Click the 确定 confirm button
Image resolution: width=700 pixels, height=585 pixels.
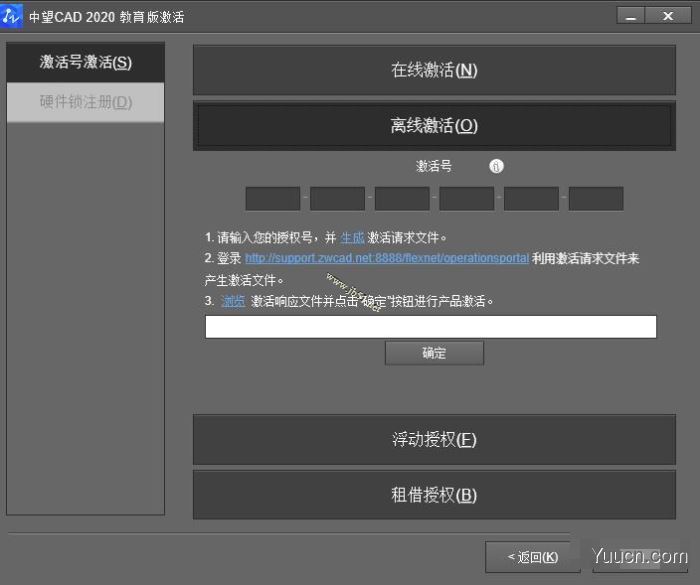tap(434, 353)
